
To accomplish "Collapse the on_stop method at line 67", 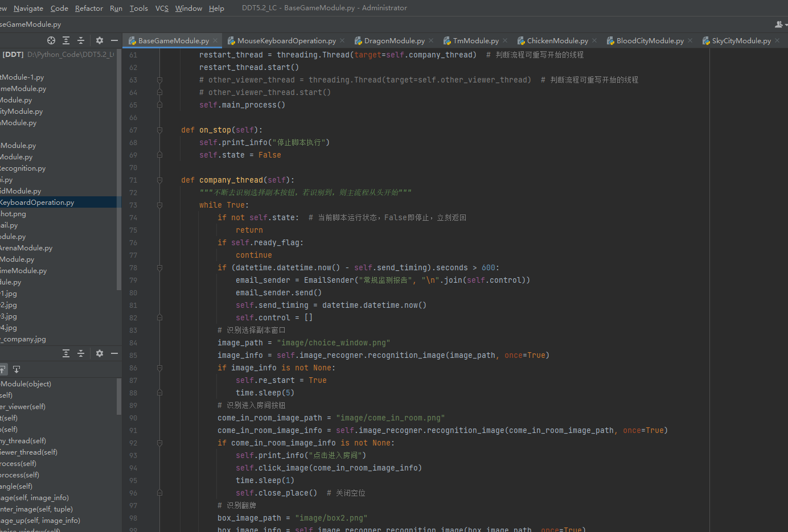I will pos(159,130).
